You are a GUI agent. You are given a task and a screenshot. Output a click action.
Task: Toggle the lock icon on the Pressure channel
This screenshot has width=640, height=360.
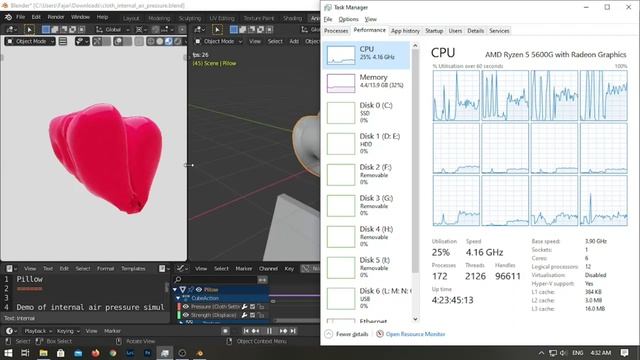click(x=260, y=307)
